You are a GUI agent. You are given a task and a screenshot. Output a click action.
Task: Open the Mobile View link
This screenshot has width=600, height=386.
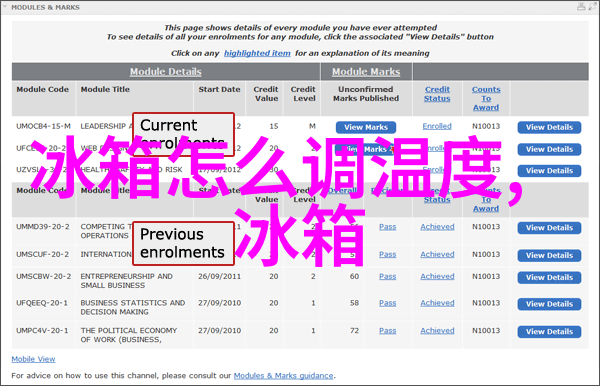point(33,359)
